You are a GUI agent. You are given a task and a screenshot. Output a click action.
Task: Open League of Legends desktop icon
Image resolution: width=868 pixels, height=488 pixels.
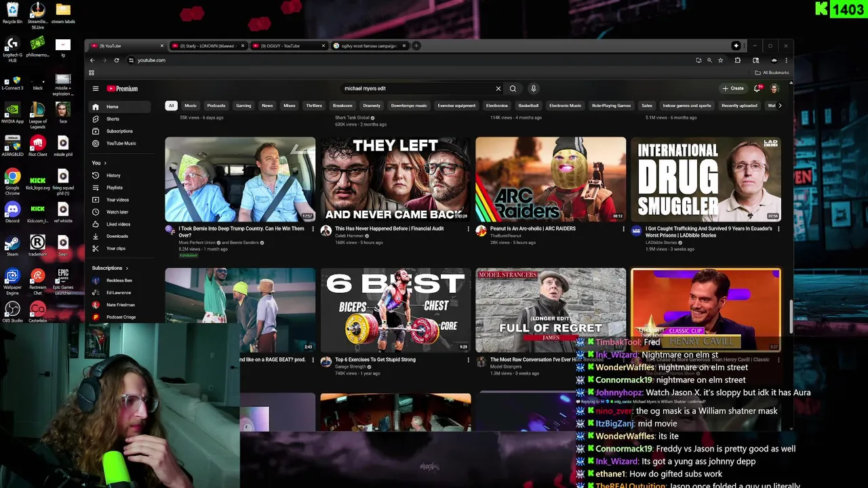pyautogui.click(x=37, y=115)
